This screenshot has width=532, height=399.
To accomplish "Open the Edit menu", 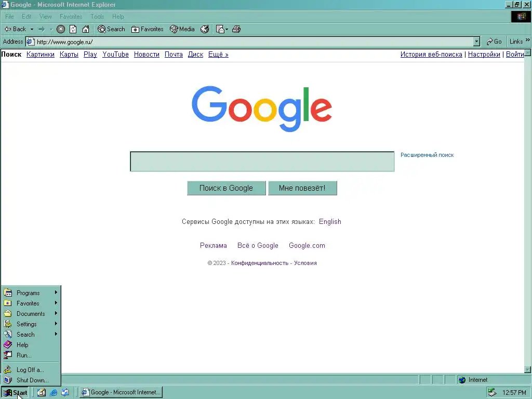I will click(x=26, y=17).
